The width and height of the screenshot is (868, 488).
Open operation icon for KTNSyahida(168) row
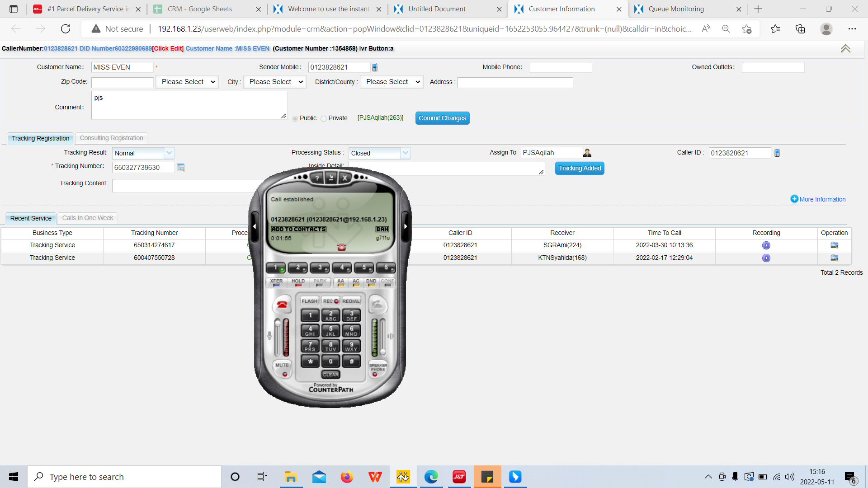tap(834, 258)
